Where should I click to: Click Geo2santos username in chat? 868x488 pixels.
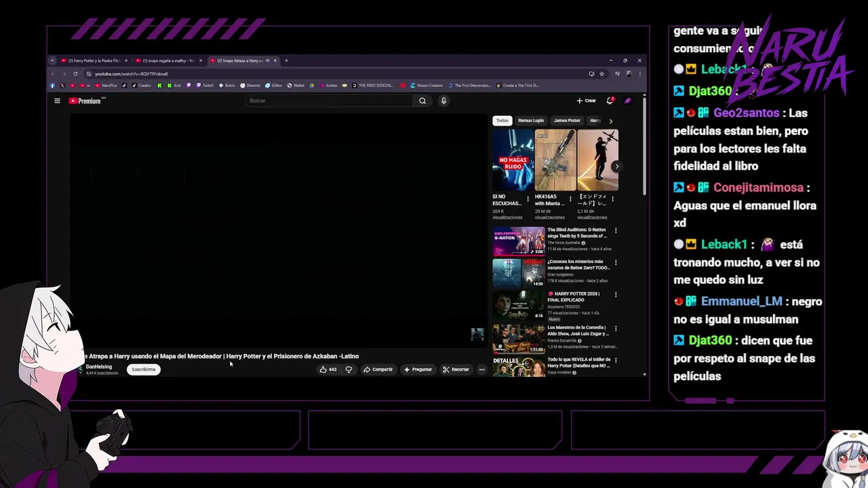tap(746, 113)
